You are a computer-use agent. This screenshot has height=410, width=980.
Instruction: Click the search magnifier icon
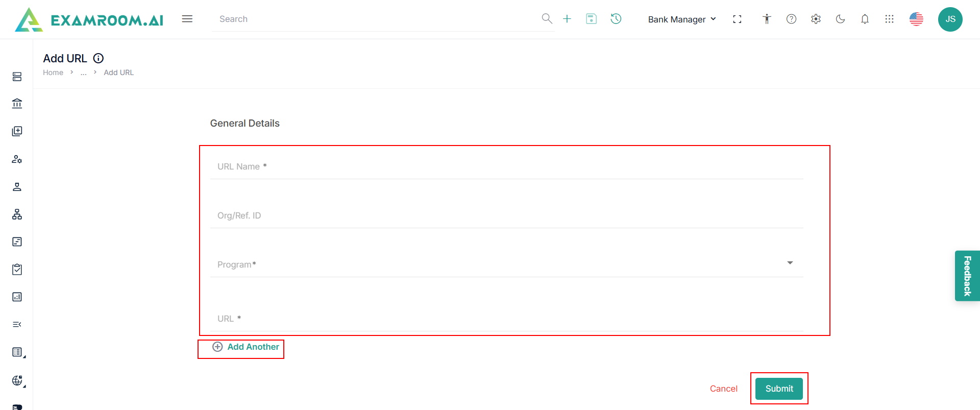[x=547, y=19]
